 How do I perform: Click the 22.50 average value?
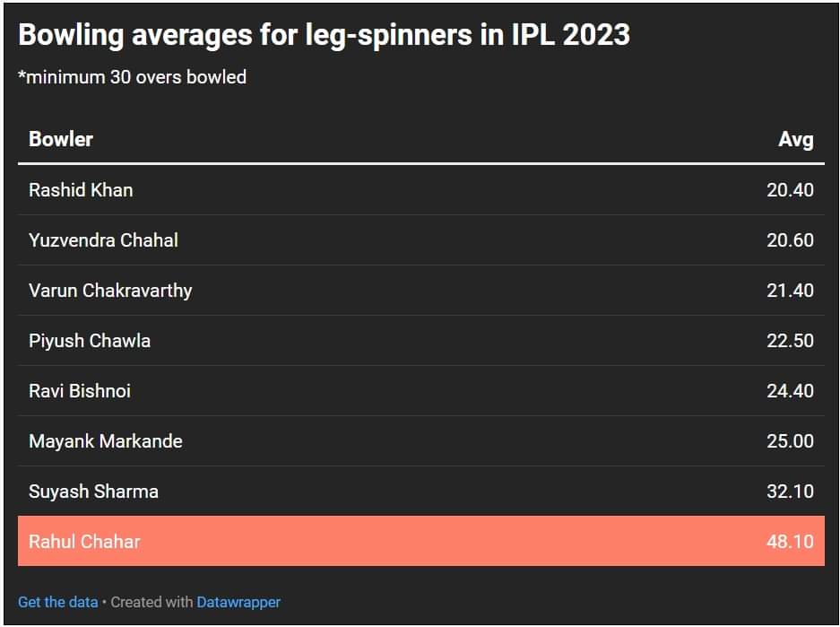click(x=790, y=341)
